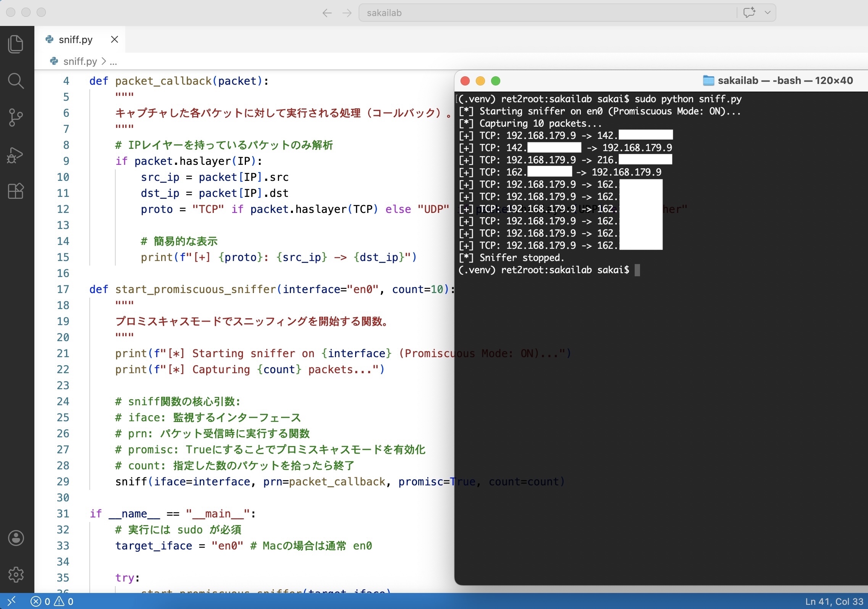Open the Search view icon
Screen dimensions: 868x609
pos(16,81)
